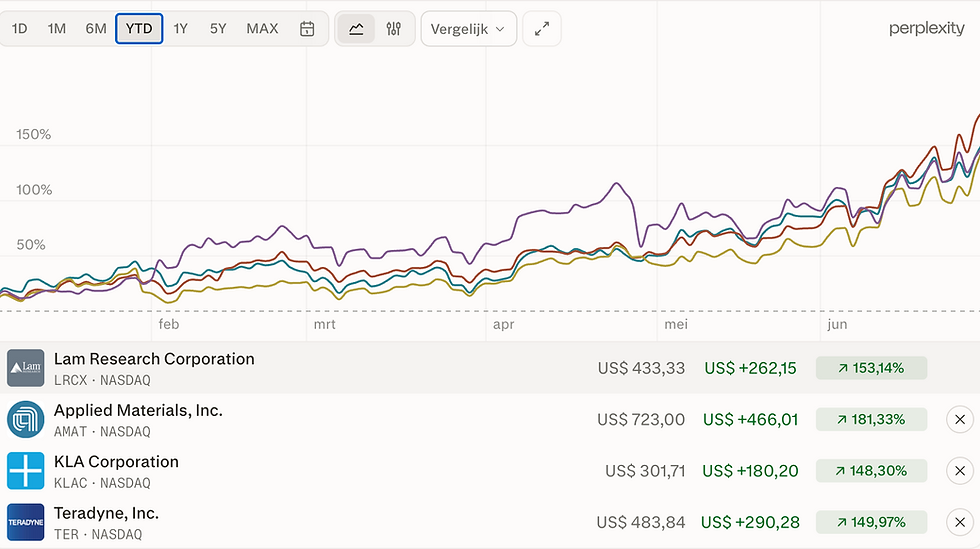980x549 pixels.
Task: Select the 5Y time range
Action: [218, 29]
